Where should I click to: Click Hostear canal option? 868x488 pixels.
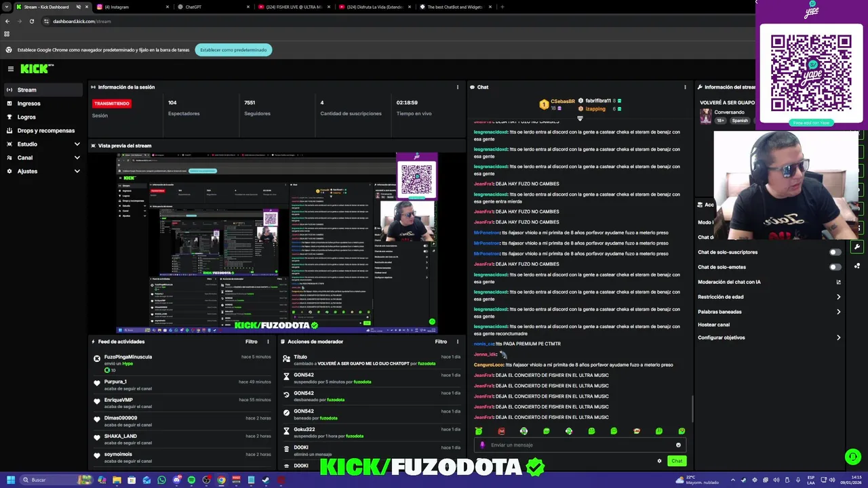(x=713, y=325)
